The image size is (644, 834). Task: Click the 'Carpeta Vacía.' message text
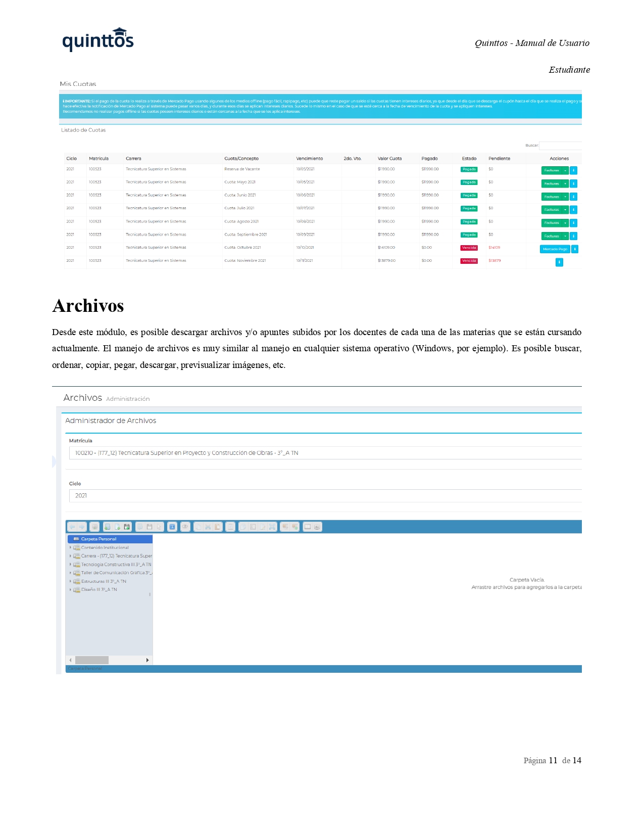tap(527, 580)
